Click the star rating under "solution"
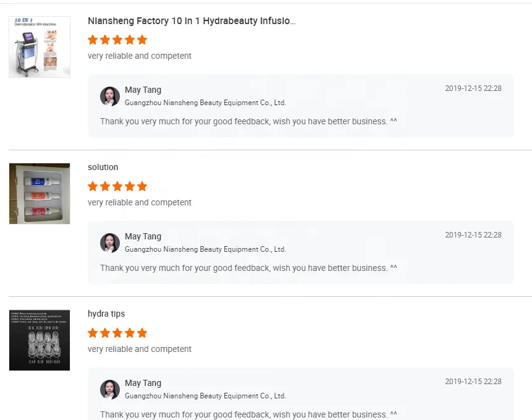Viewport: 532px width, 420px height. click(x=117, y=187)
